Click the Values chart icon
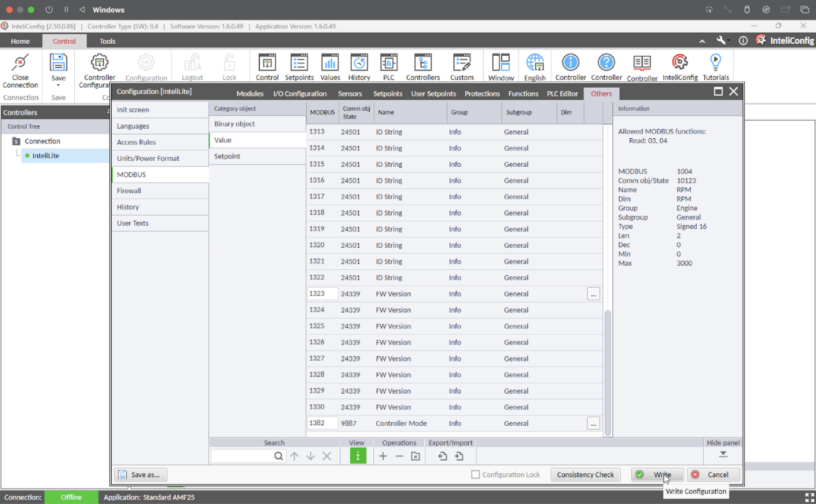The height and width of the screenshot is (504, 816). pyautogui.click(x=330, y=63)
